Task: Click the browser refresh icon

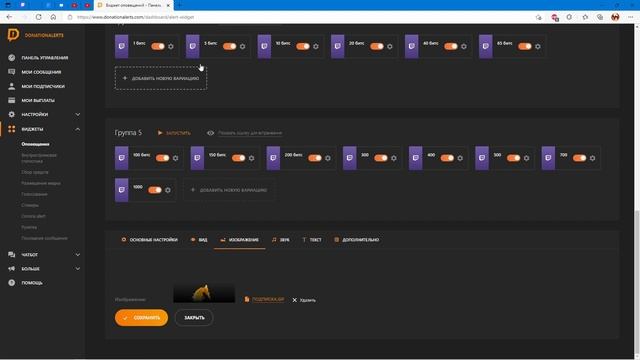Action: 38,17
